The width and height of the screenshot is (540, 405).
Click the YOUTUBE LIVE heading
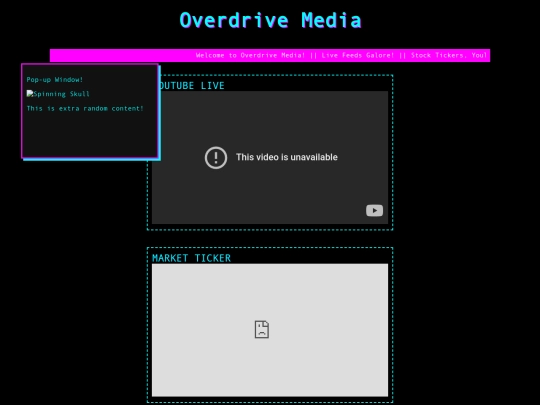pos(191,85)
